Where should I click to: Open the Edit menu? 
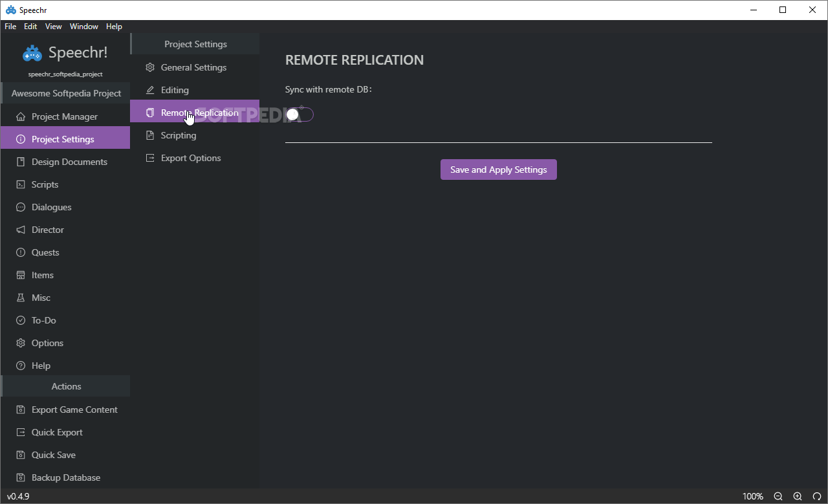click(30, 27)
